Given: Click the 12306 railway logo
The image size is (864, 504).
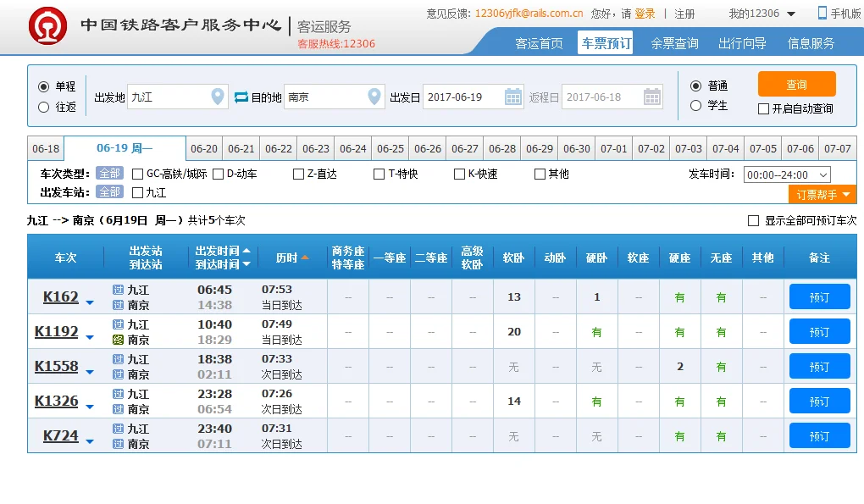Looking at the screenshot, I should point(47,24).
